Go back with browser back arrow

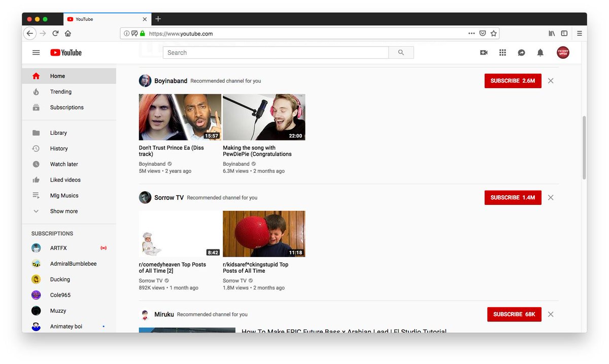tap(30, 33)
